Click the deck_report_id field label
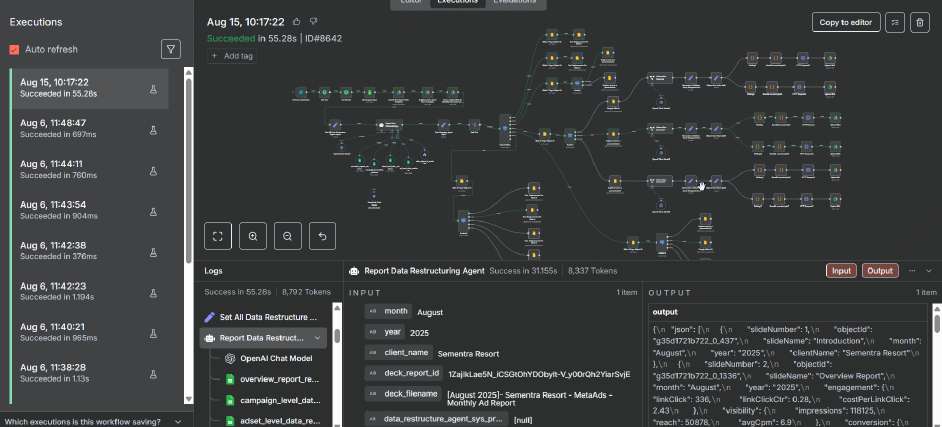942x427 pixels. click(x=404, y=373)
